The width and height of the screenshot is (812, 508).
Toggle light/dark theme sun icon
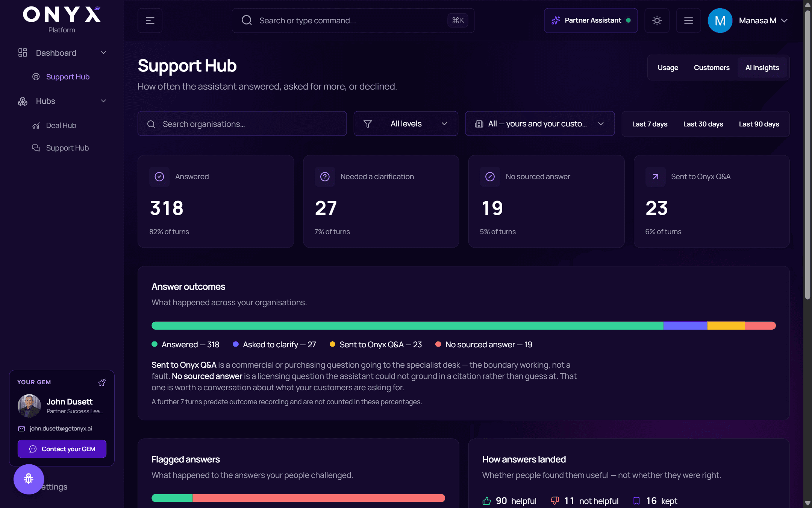(657, 21)
